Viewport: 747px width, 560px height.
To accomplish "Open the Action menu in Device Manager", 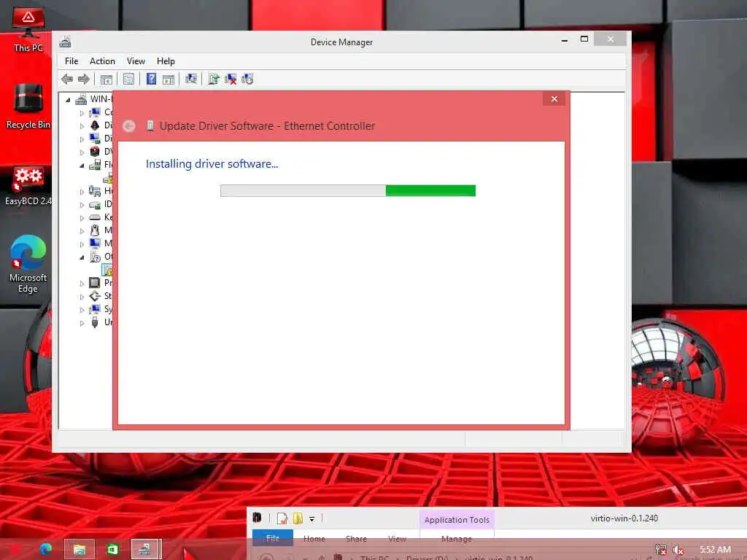I will (102, 61).
